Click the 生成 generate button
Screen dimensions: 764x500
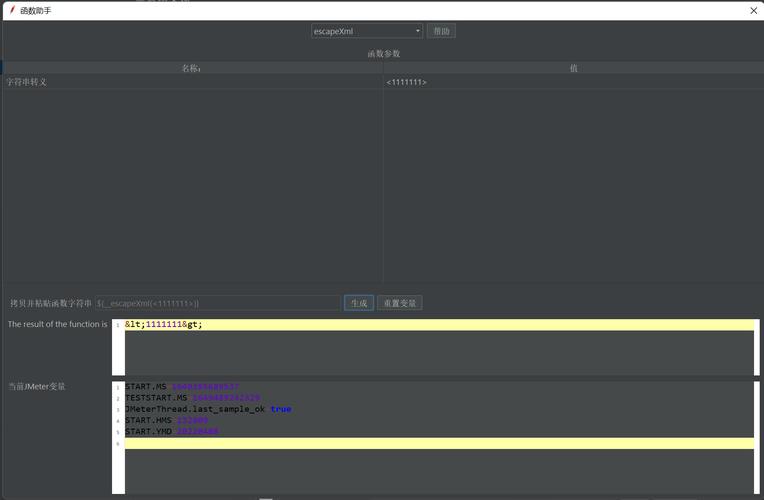[359, 303]
